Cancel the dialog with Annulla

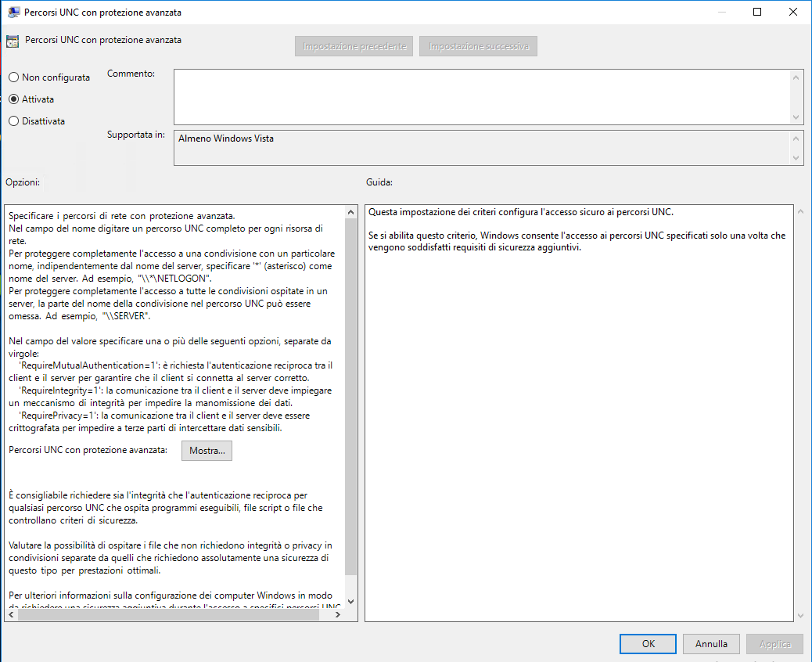[711, 644]
